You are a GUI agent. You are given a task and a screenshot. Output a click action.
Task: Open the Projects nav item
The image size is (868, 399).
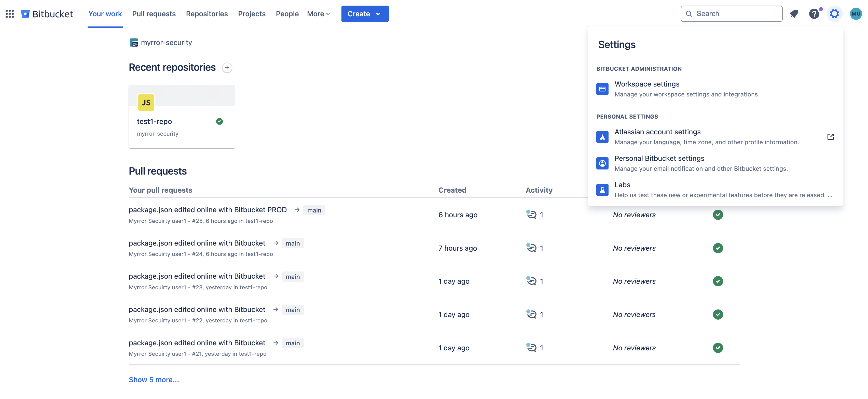[252, 14]
